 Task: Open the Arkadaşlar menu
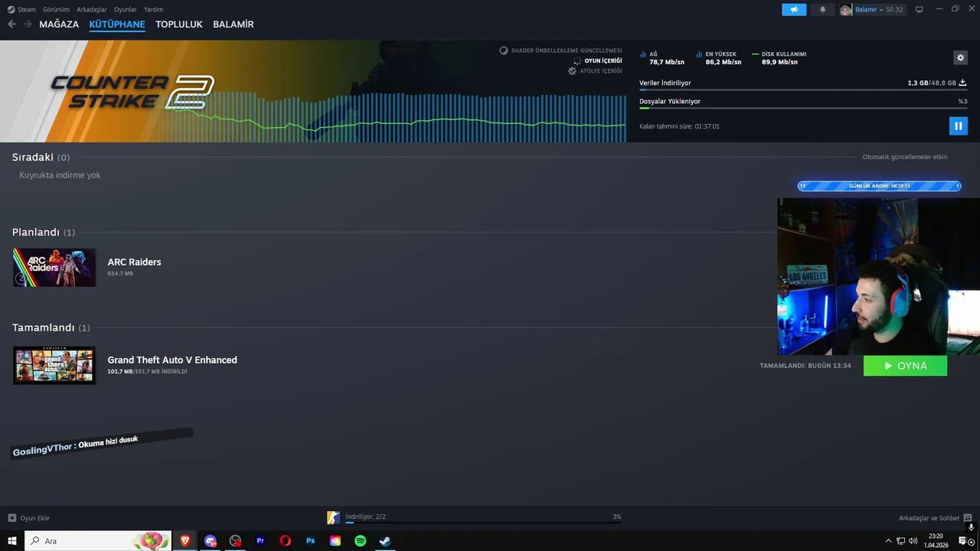[x=92, y=9]
